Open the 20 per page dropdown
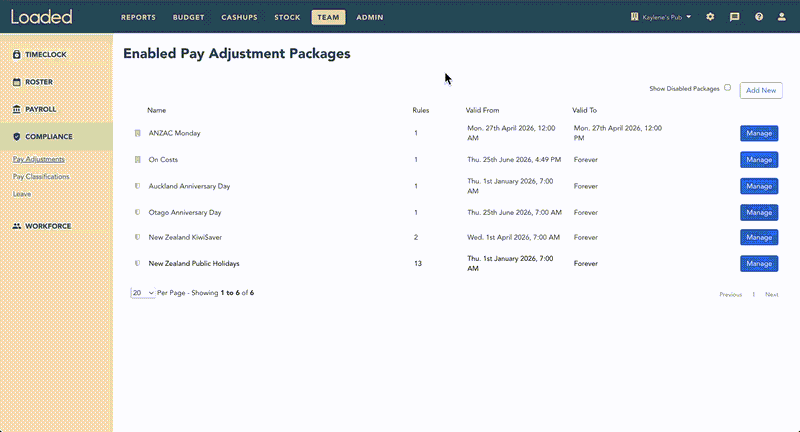Image resolution: width=800 pixels, height=432 pixels. click(x=142, y=293)
